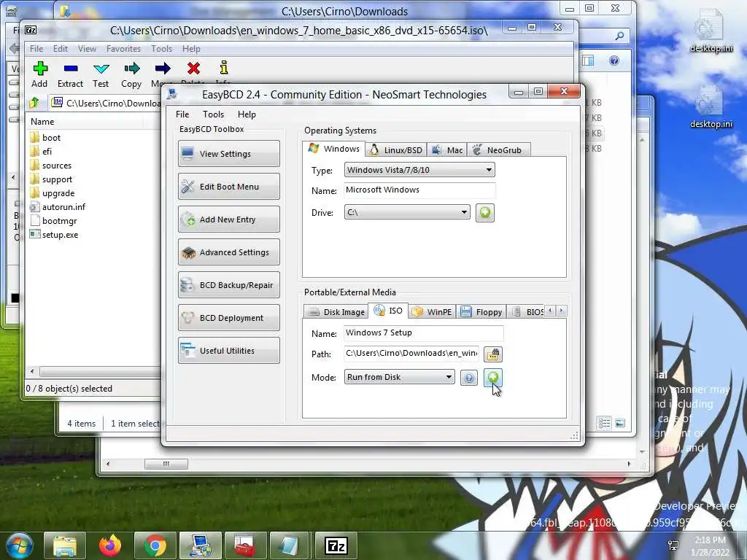Screen dimensions: 747x560
Task: Select the ISO media tab
Action: [x=388, y=311]
